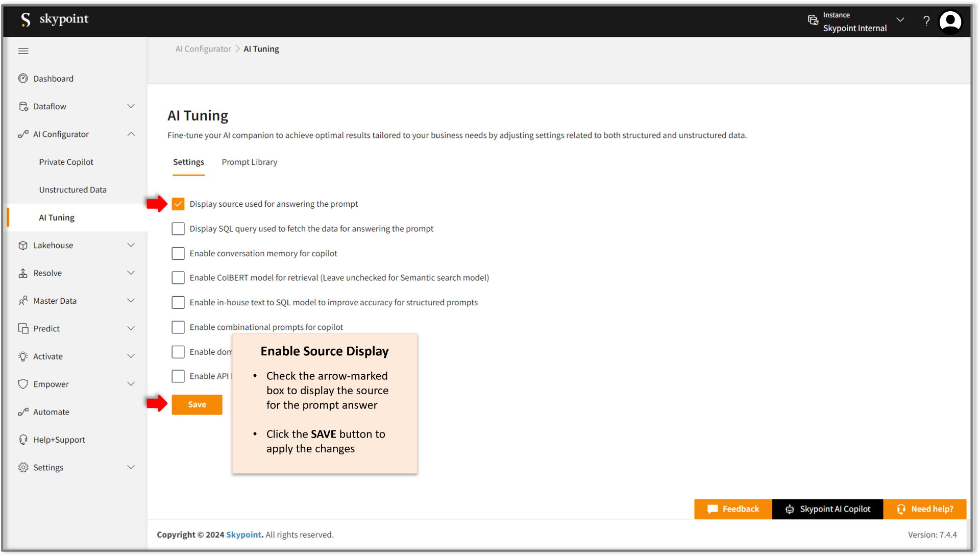Check in-house text to SQL model
Viewport: 980px width, 556px height.
click(178, 303)
